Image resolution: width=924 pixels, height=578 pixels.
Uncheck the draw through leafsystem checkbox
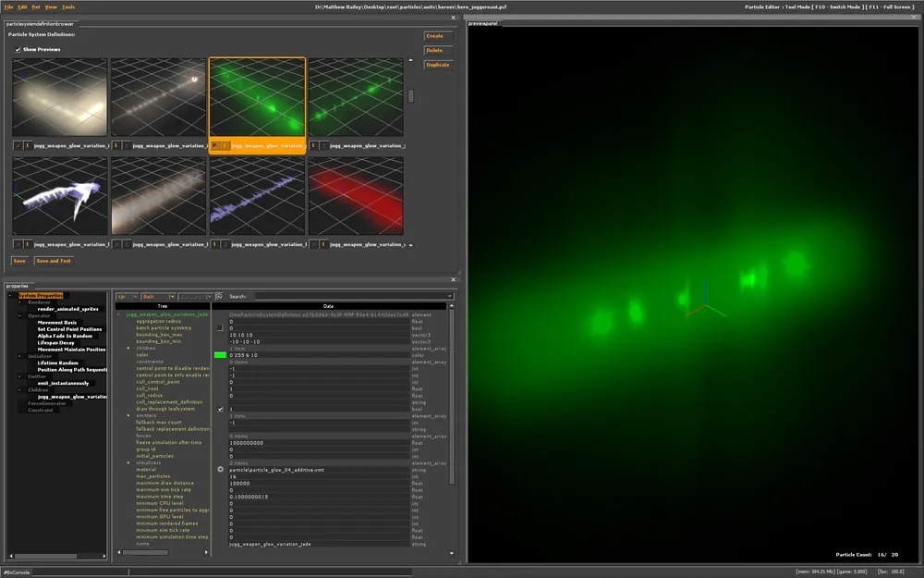(220, 409)
